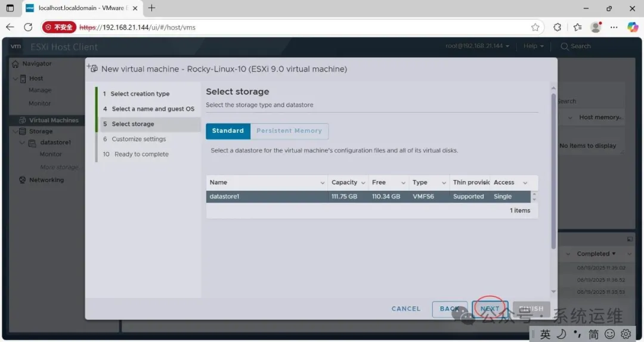
Task: Switch to Persistent Memory tab
Action: pyautogui.click(x=289, y=130)
